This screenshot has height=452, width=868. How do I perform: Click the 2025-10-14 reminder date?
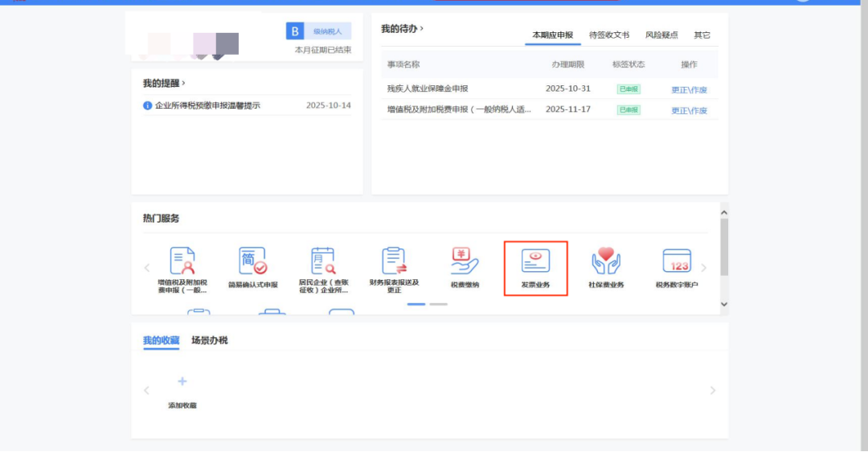[x=328, y=105]
